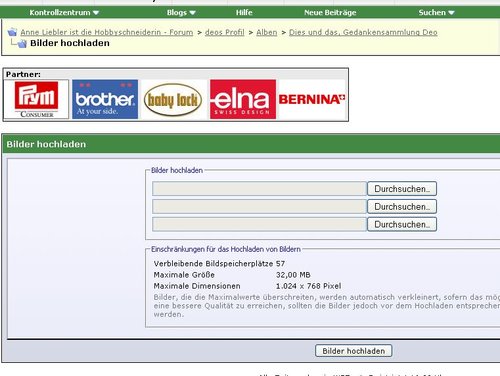Open the Dies und das, Gedankensammlung Deo album link

tap(363, 32)
